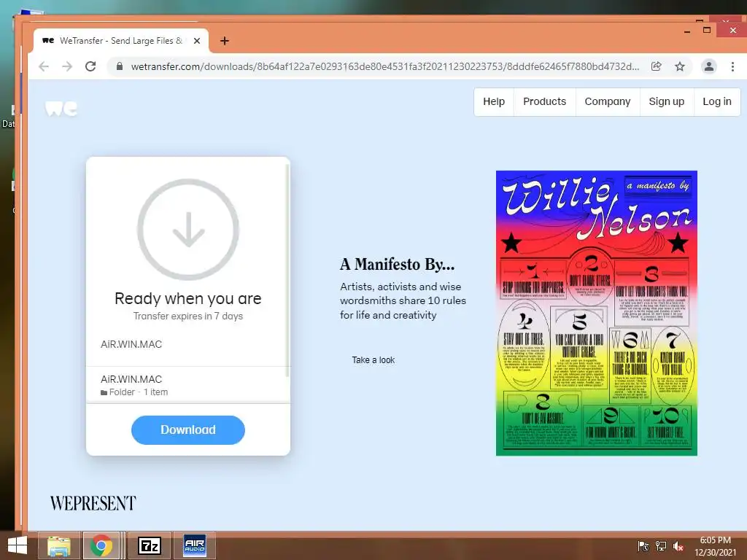Image resolution: width=747 pixels, height=560 pixels.
Task: Click the AiR.WIN.MAC transfer title
Action: (x=131, y=344)
